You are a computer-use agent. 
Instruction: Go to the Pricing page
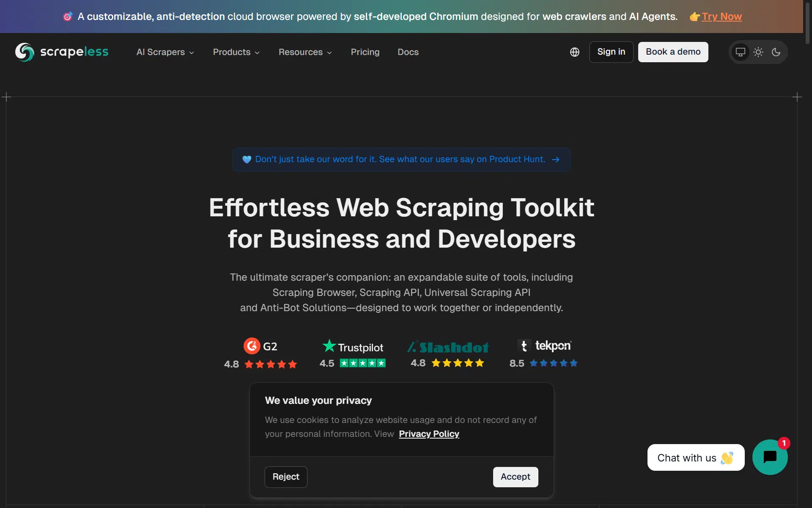[x=365, y=52]
